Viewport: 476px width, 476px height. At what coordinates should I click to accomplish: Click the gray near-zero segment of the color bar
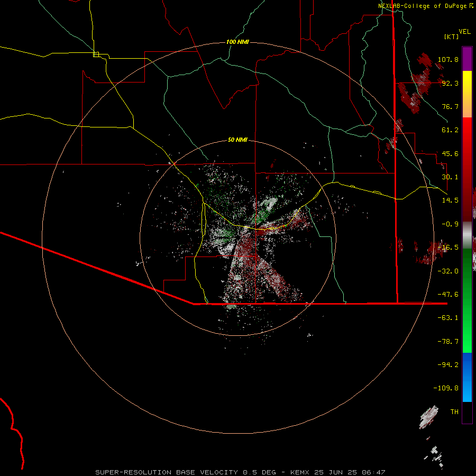467,235
